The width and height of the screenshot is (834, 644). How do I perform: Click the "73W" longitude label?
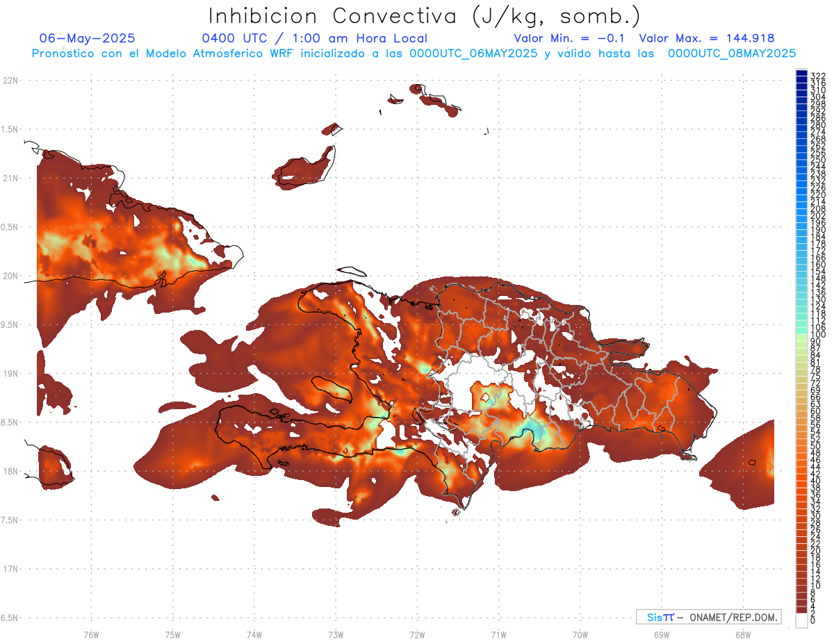coord(336,634)
